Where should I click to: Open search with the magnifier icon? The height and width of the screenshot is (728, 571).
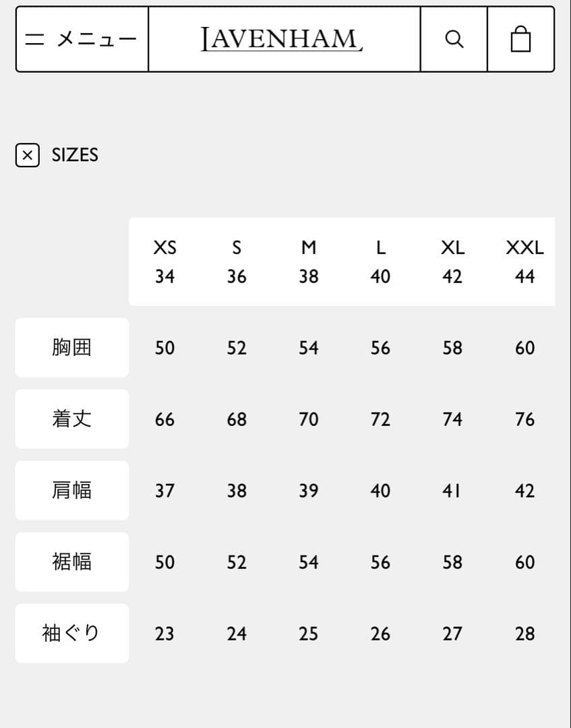tap(454, 39)
